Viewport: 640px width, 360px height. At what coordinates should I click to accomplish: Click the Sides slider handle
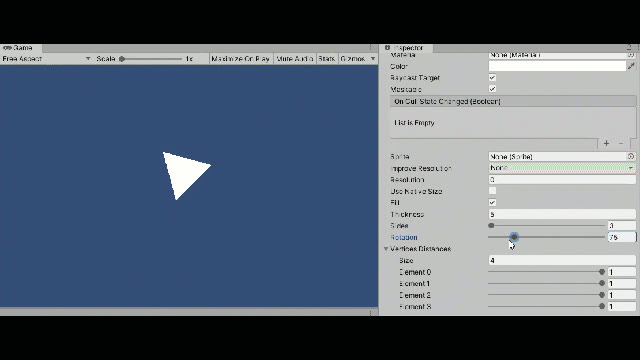pos(491,225)
